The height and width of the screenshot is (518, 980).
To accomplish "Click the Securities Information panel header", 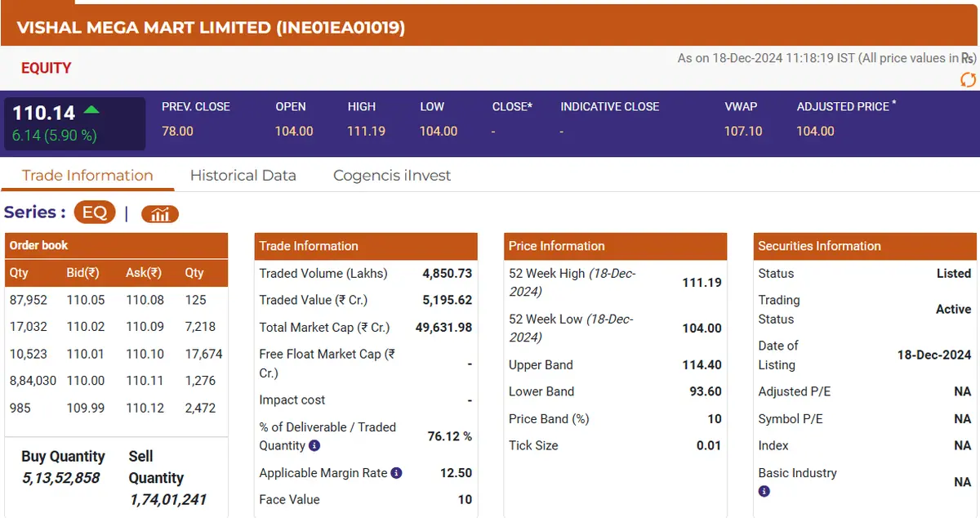I will point(865,246).
